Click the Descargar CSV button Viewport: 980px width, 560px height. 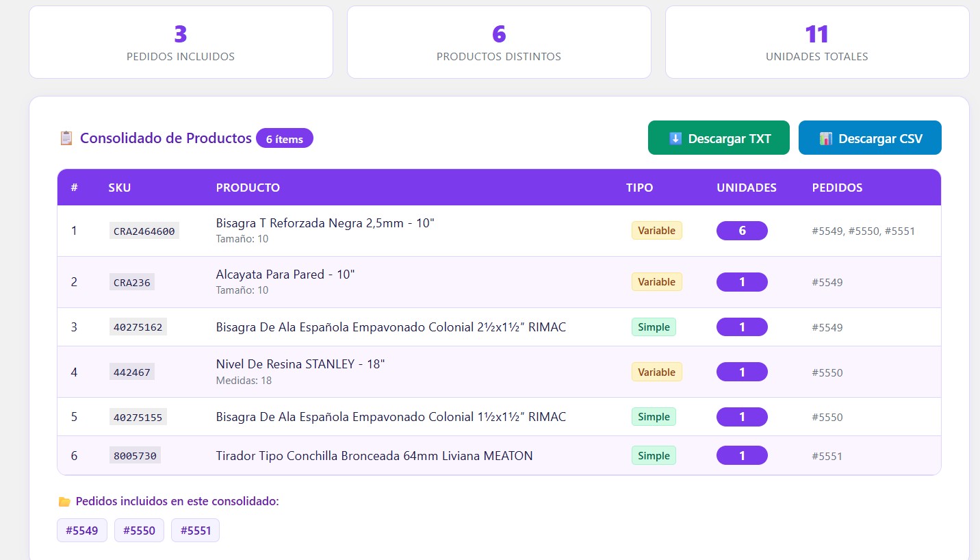(x=870, y=137)
